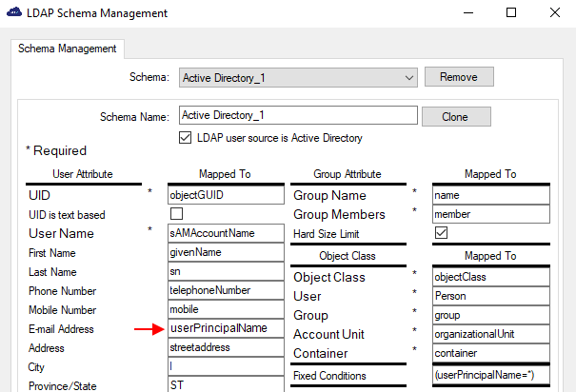The width and height of the screenshot is (576, 392).
Task: Click the Fixed Conditions label
Action: (329, 376)
